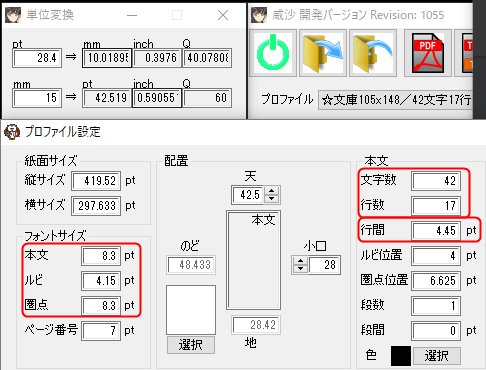Click the 小口 margin field 28
This screenshot has height=370, width=486.
click(x=324, y=265)
